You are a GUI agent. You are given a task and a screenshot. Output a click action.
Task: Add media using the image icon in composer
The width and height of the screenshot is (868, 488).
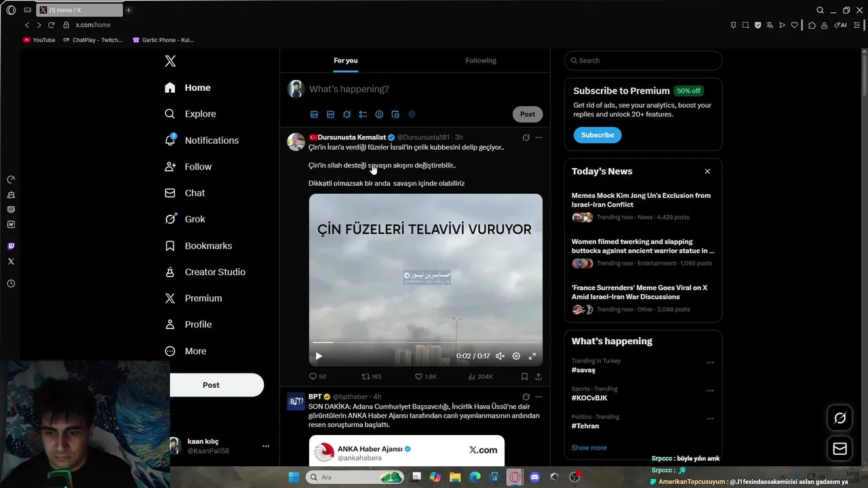(x=314, y=115)
